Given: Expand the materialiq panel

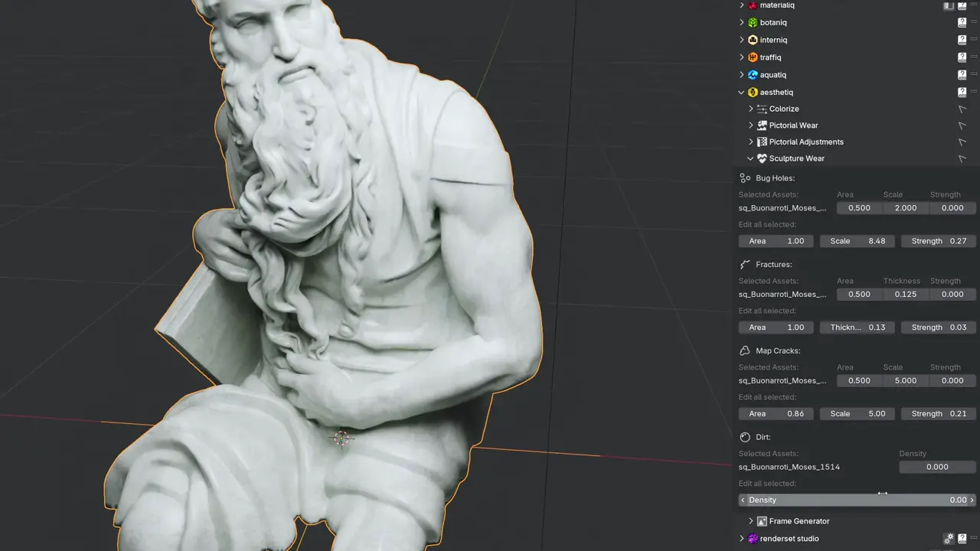Looking at the screenshot, I should click(742, 5).
